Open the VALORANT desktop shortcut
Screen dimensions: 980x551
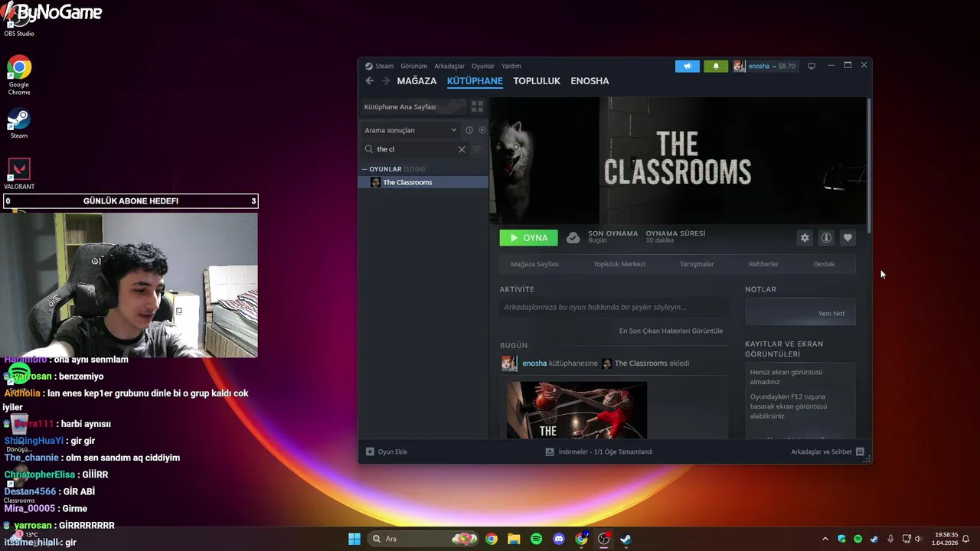point(19,174)
